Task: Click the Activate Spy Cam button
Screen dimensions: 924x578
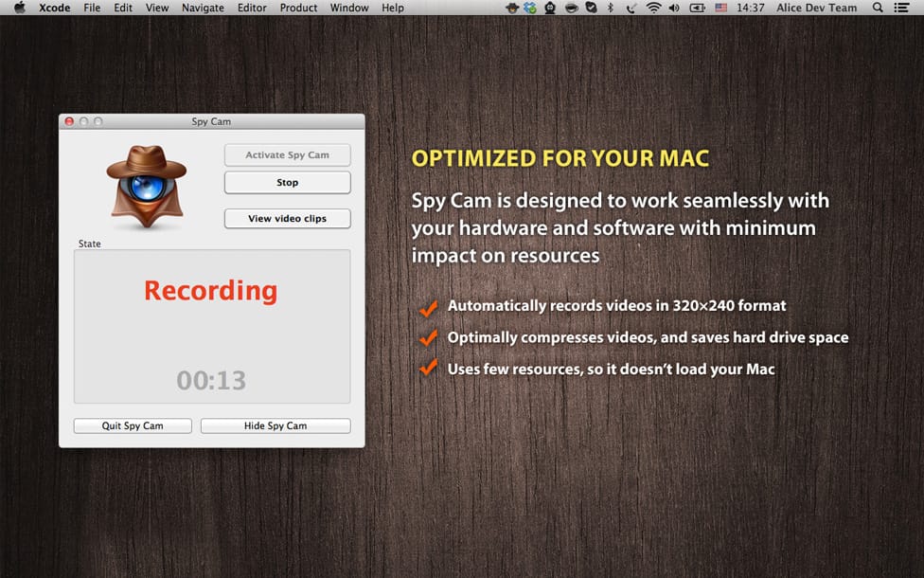Action: (x=288, y=155)
